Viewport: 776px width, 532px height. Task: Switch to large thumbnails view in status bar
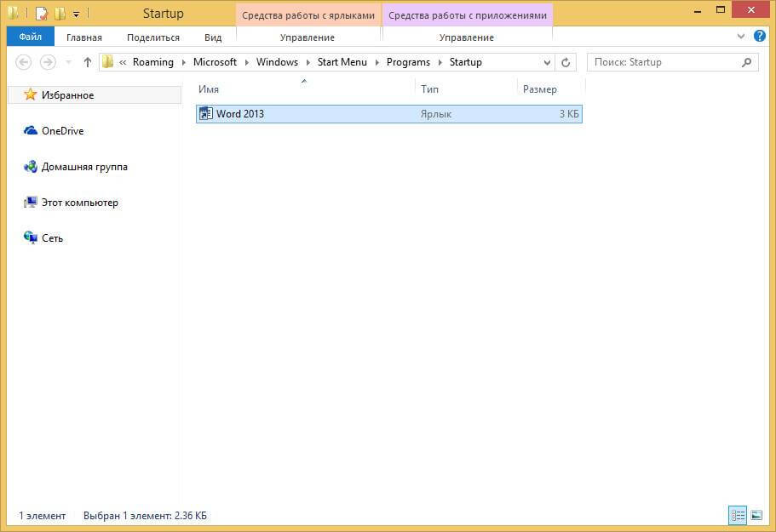click(756, 515)
